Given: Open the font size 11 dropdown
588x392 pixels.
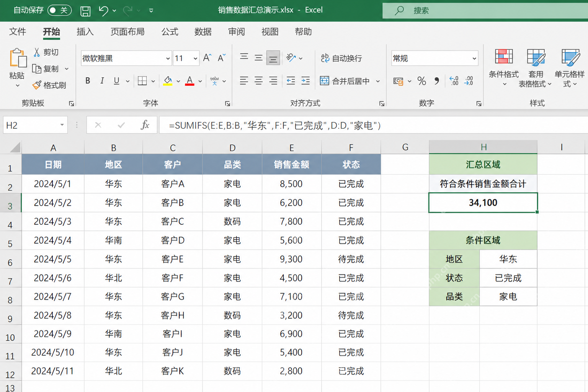Looking at the screenshot, I should coord(195,59).
